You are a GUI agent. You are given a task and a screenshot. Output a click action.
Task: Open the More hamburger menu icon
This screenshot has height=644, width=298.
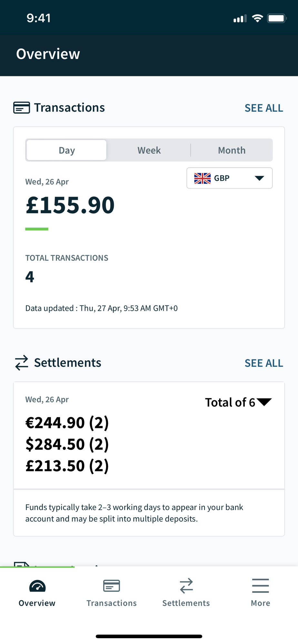pos(260,586)
